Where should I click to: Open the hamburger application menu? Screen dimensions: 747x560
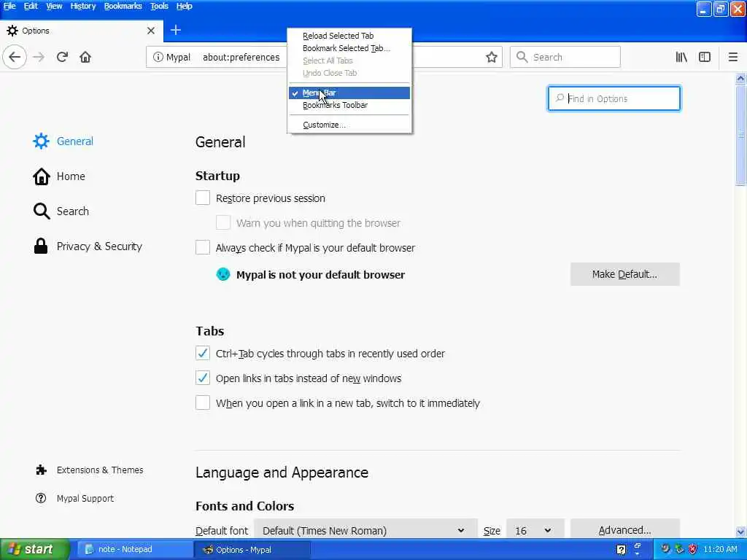733,57
